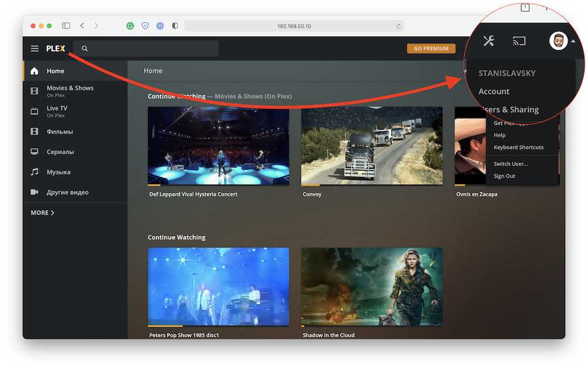Image resolution: width=588 pixels, height=369 pixels.
Task: Go to Movies & Shows sidebar item
Action: click(70, 91)
